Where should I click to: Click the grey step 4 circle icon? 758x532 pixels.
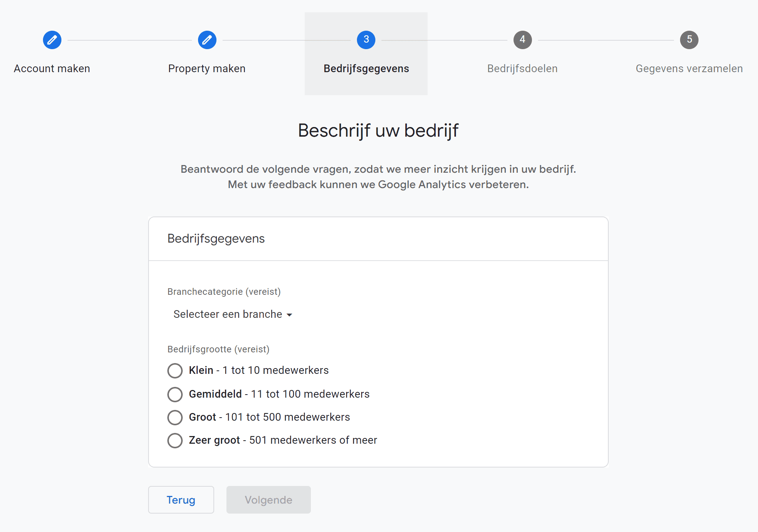(x=522, y=40)
